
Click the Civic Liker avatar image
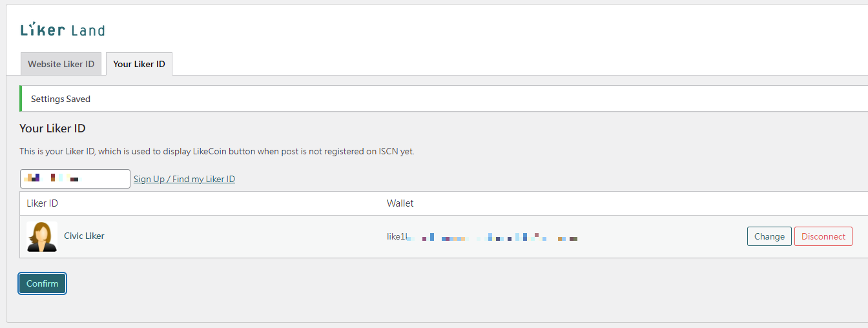tap(42, 236)
